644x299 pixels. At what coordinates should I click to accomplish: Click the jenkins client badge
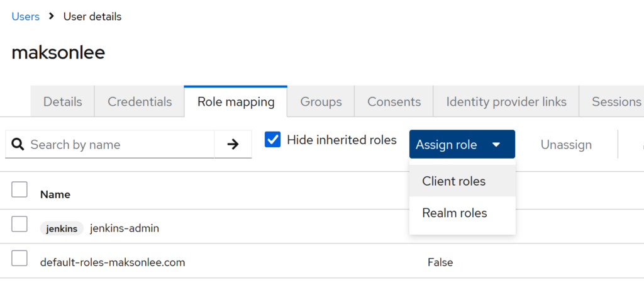click(x=62, y=228)
